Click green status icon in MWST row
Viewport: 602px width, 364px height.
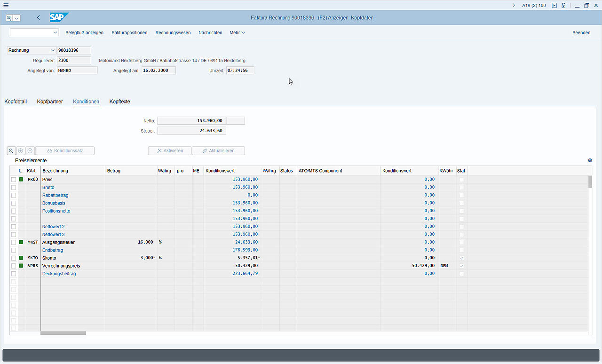pos(21,242)
